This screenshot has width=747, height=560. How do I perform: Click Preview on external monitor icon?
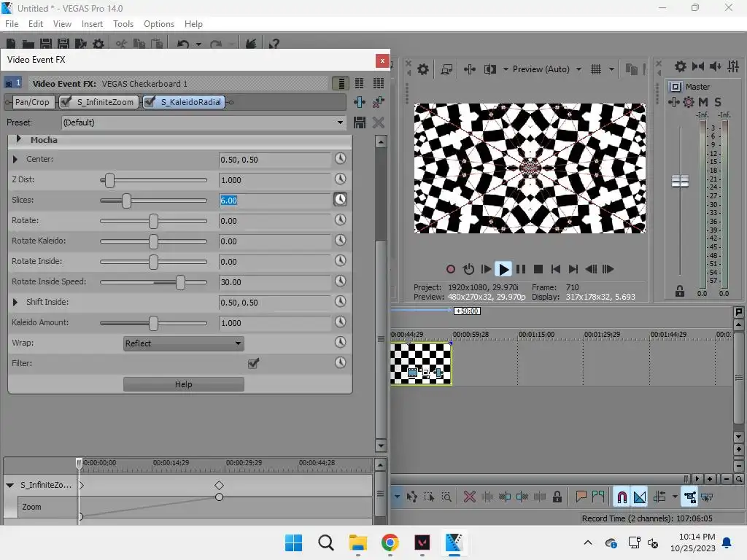446,69
